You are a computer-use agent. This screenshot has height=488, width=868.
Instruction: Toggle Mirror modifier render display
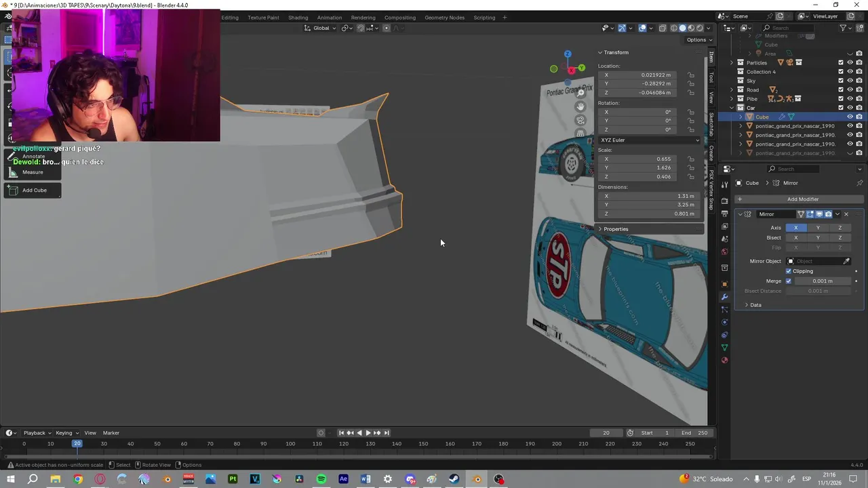pos(828,214)
